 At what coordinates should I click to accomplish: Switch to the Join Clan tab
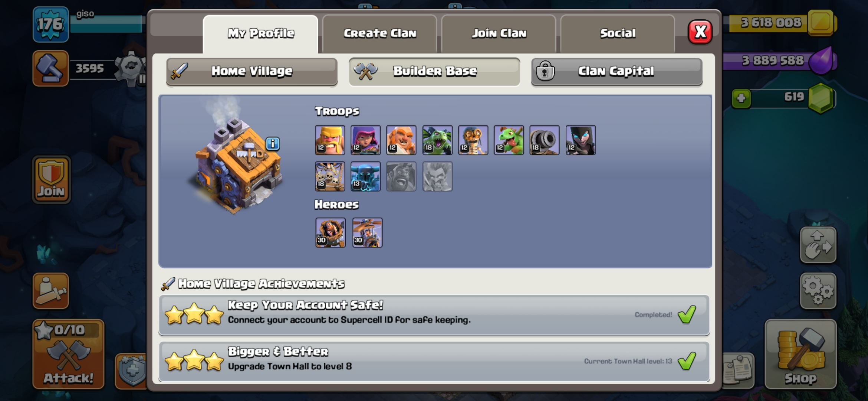(x=499, y=33)
